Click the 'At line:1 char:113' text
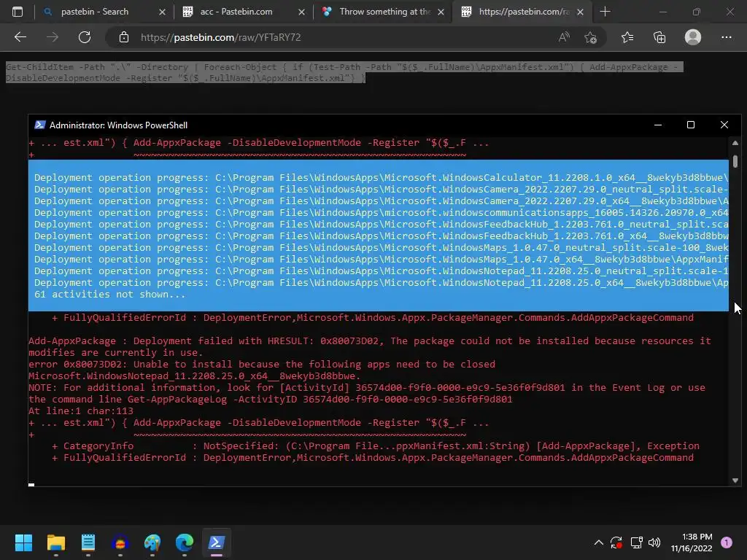747x560 pixels. 80,411
